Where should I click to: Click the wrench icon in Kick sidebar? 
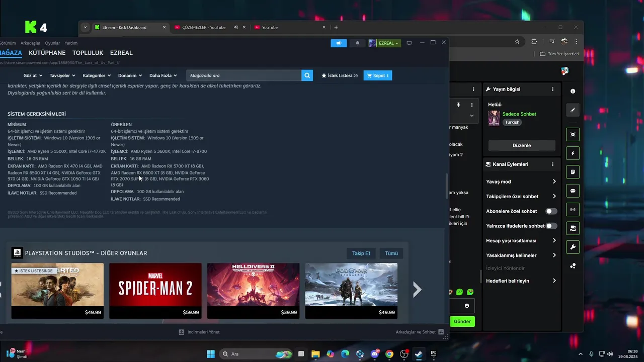point(573,247)
